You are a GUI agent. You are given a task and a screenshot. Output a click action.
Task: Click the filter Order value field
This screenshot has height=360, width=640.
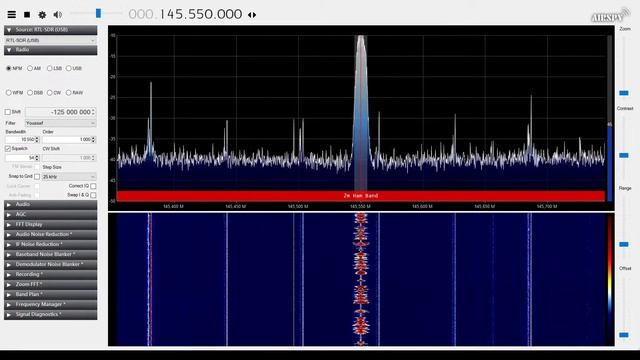(69, 140)
